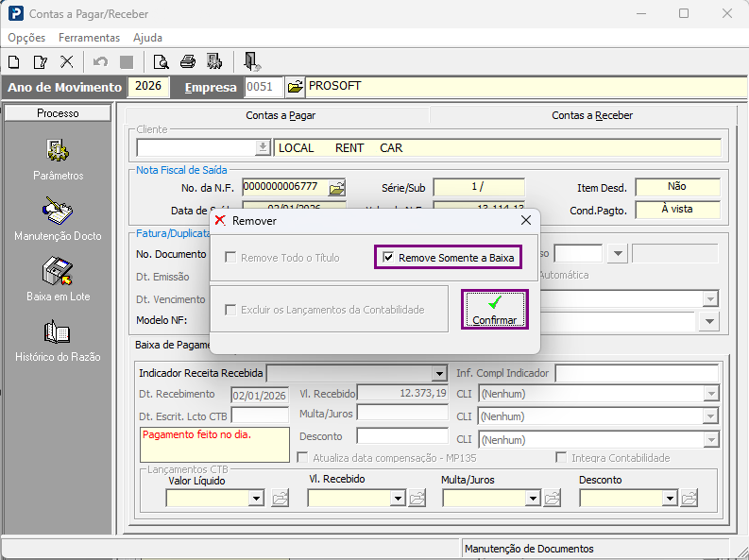Screen dimensions: 749x560
Task: Click the PROSOFT company name field
Action: [527, 87]
